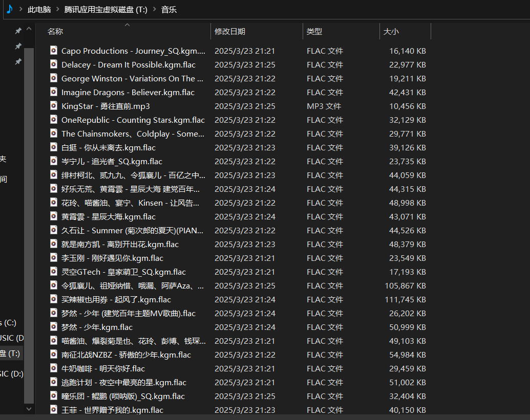Sort files by 名称 column header
Viewport: 530px width, 420px height.
pos(55,31)
